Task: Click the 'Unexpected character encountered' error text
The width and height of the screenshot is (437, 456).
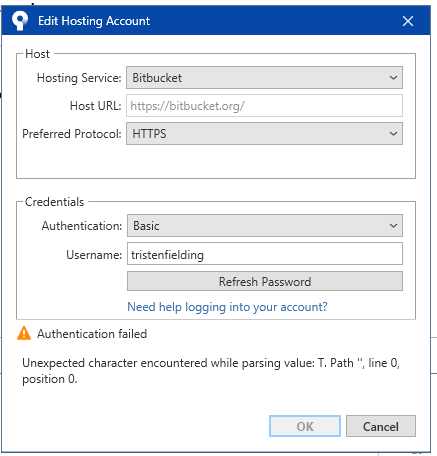Action: 211,371
